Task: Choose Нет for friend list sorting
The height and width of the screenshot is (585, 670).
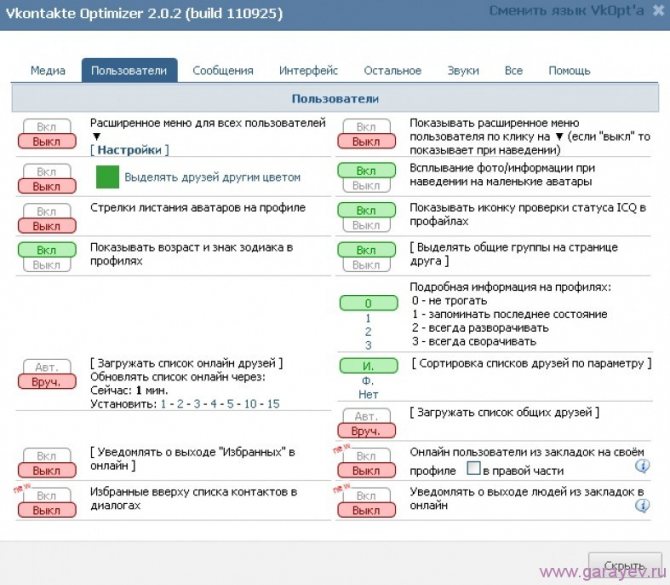Action: 368,394
